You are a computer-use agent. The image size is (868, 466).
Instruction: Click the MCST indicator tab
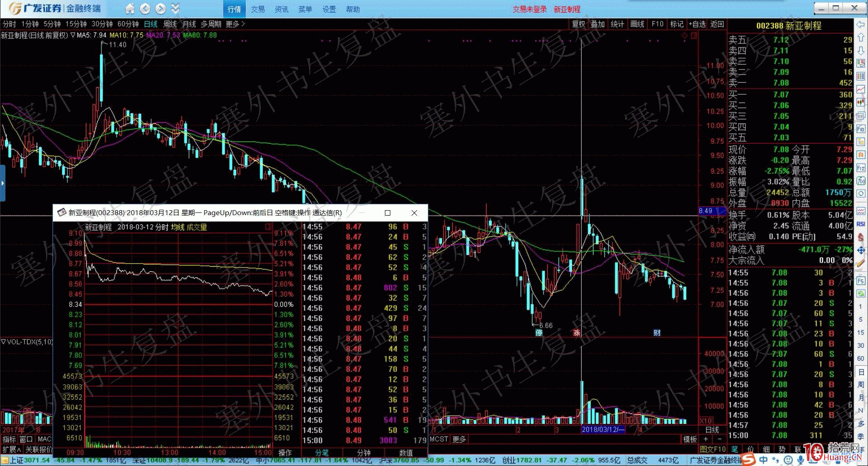pyautogui.click(x=439, y=439)
